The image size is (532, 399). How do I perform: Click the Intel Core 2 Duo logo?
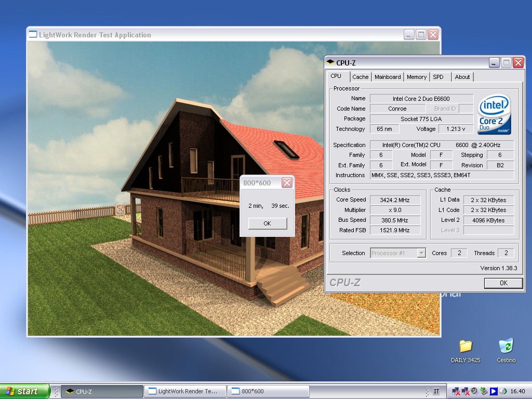pyautogui.click(x=494, y=114)
